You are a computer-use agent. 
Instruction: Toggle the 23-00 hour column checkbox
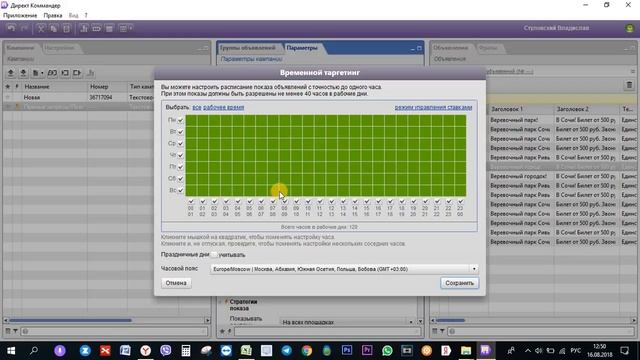pos(460,202)
